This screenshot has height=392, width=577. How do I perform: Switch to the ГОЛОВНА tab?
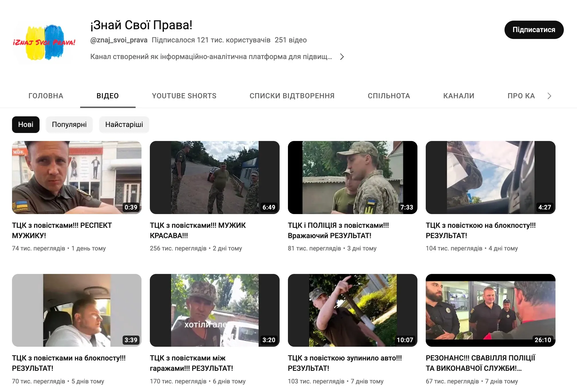pos(46,96)
